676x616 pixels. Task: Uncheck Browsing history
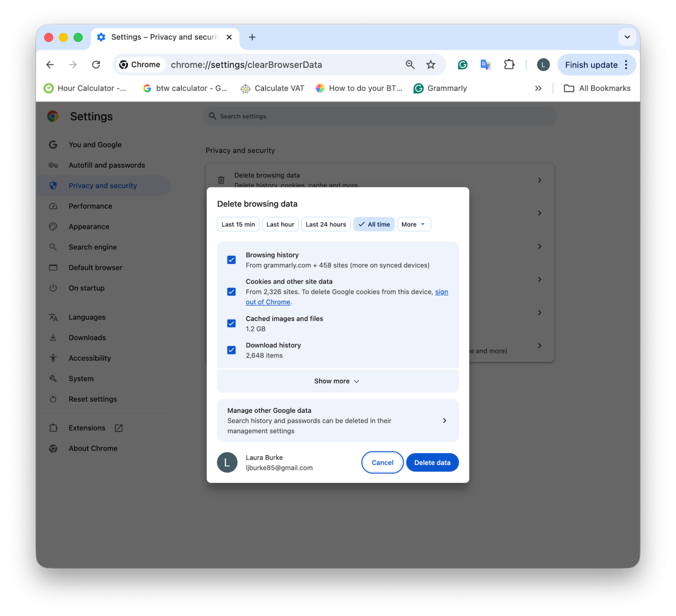(x=231, y=259)
